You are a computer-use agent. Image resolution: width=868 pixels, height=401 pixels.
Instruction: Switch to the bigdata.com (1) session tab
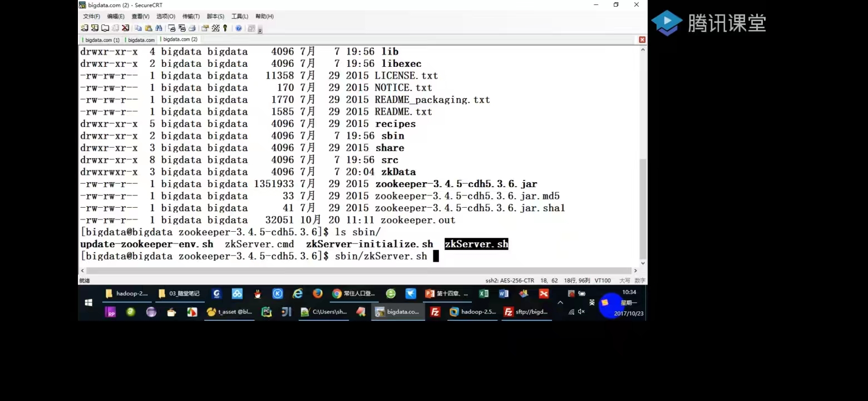[101, 40]
